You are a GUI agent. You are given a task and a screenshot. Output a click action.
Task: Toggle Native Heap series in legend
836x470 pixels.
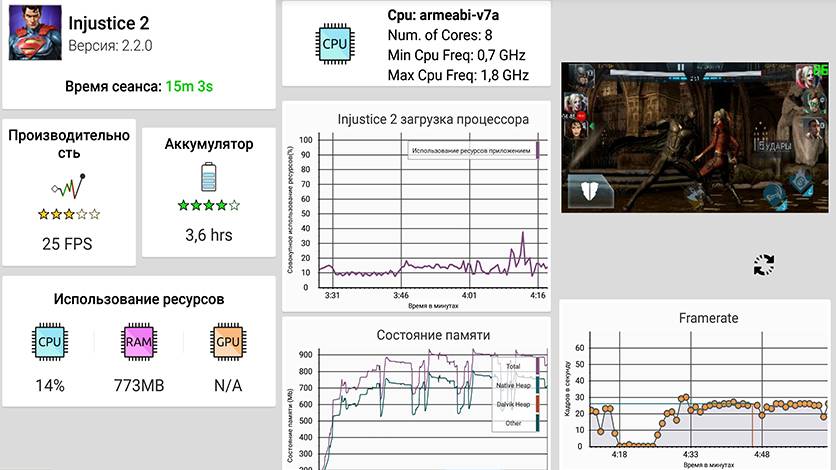click(514, 385)
